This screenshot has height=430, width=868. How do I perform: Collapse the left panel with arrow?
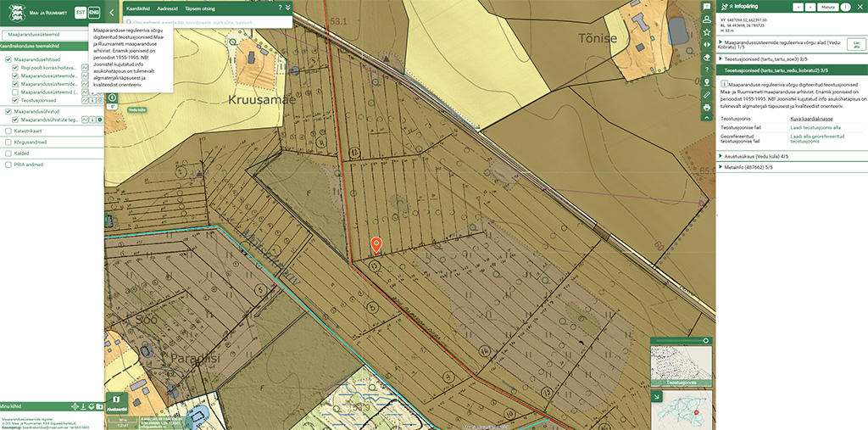pyautogui.click(x=112, y=11)
